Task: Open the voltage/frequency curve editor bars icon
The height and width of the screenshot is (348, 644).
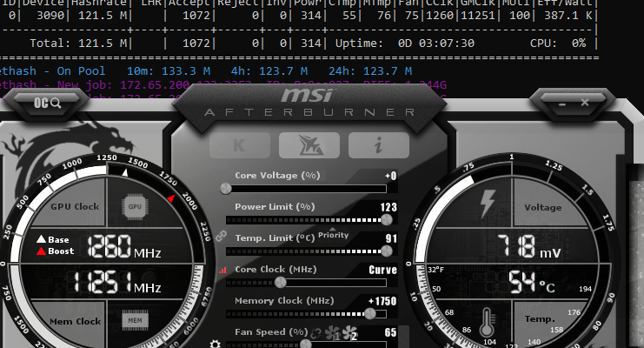Action: tap(222, 271)
